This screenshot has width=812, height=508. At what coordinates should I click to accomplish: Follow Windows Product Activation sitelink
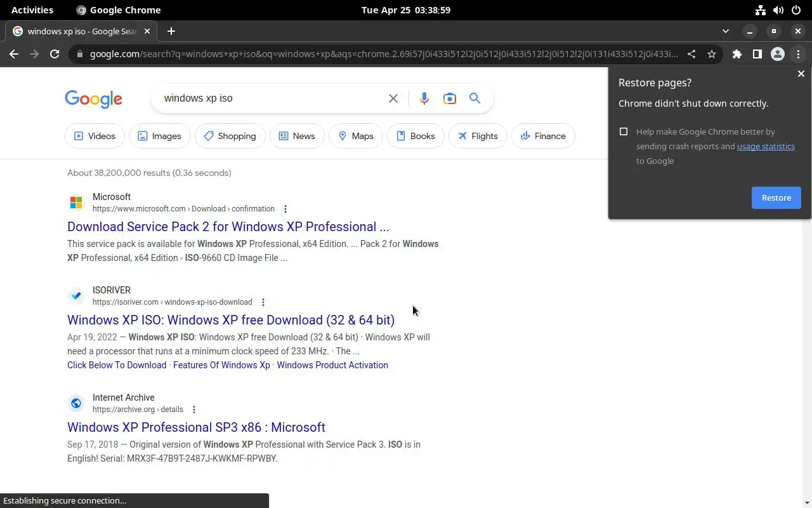coord(332,365)
